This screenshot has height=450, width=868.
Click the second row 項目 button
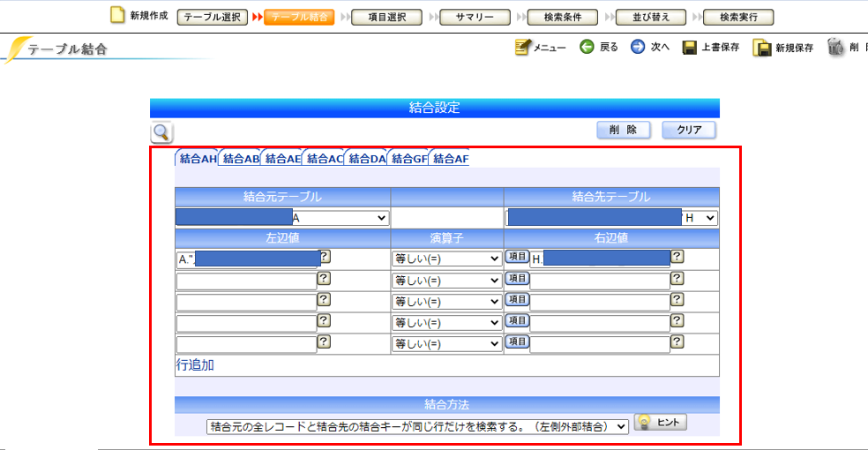517,279
